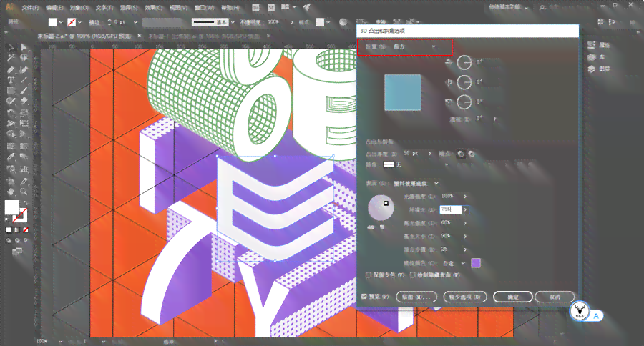
Task: Expand the 凸出厚度 50 pt slider arrow
Action: [x=430, y=154]
